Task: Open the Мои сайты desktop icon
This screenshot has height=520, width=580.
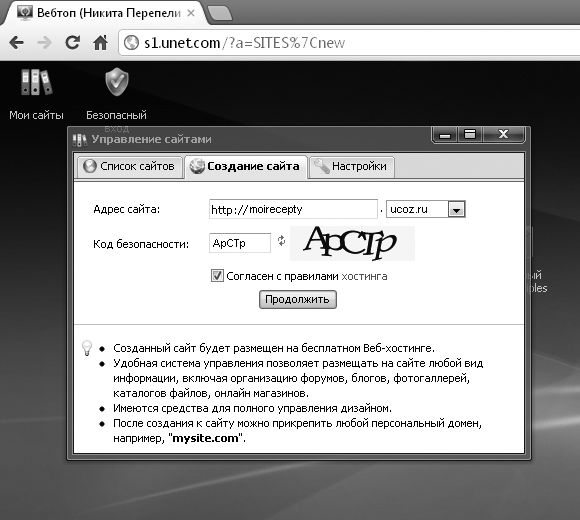Action: (x=36, y=82)
